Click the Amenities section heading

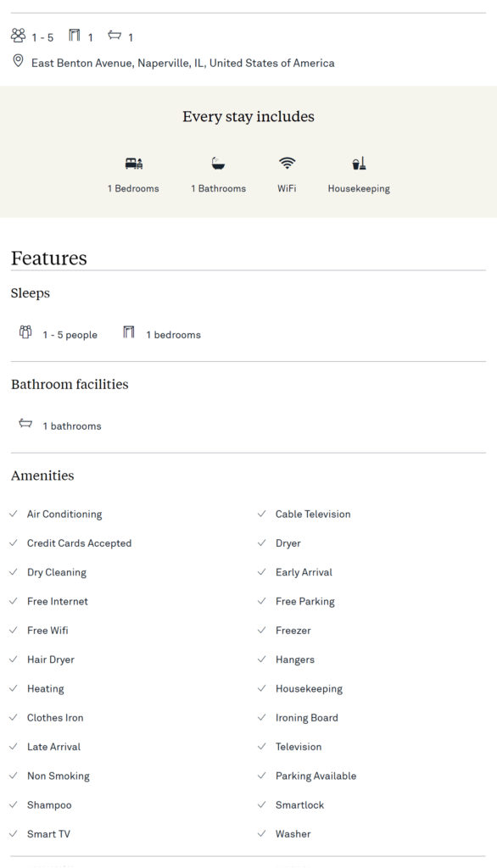(42, 476)
